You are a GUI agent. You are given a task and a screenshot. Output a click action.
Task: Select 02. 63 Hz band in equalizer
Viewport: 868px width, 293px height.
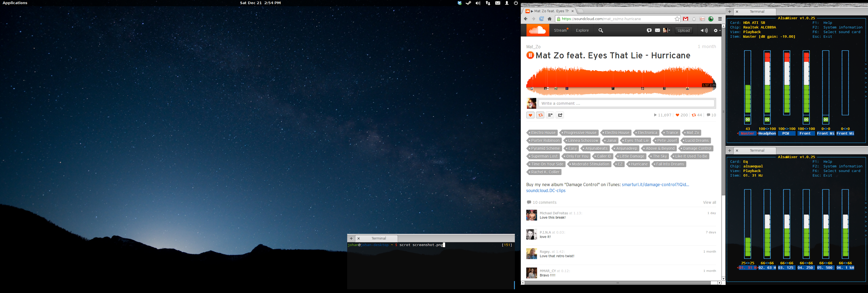(x=767, y=268)
